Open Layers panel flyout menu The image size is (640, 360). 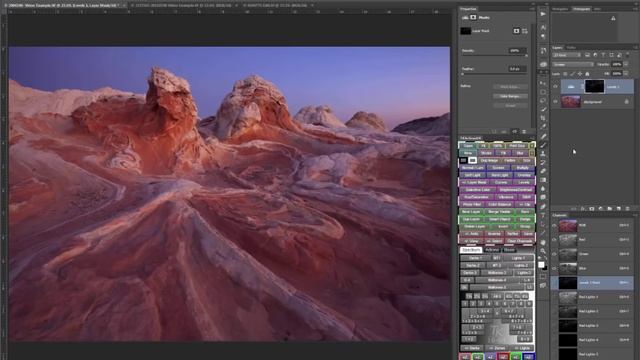[636, 47]
